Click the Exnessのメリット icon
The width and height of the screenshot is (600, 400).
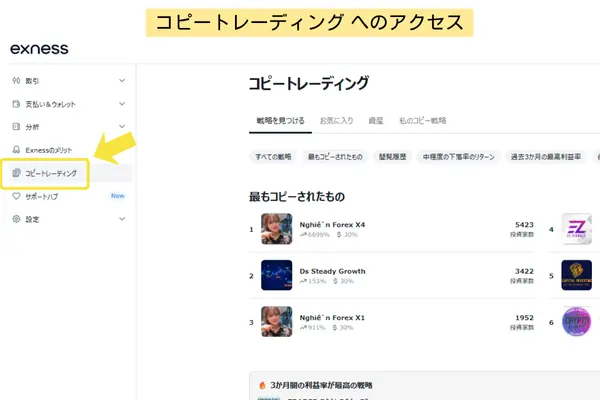click(16, 150)
